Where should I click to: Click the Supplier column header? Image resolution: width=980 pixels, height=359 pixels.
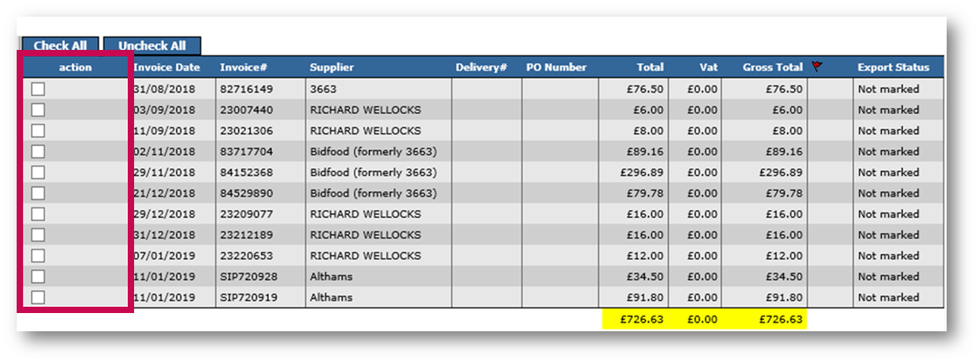332,67
